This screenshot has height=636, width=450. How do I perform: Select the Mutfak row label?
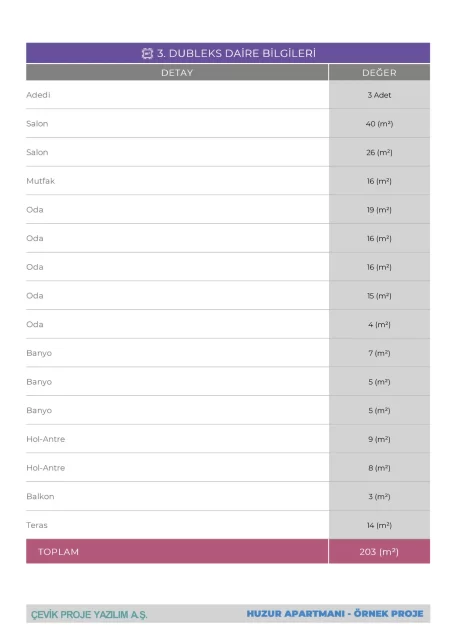pos(41,181)
